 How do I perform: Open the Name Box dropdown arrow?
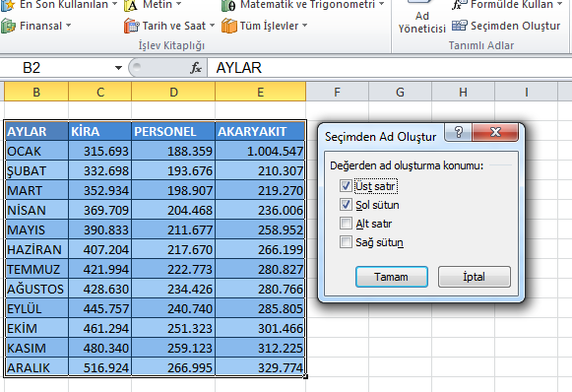click(x=118, y=68)
